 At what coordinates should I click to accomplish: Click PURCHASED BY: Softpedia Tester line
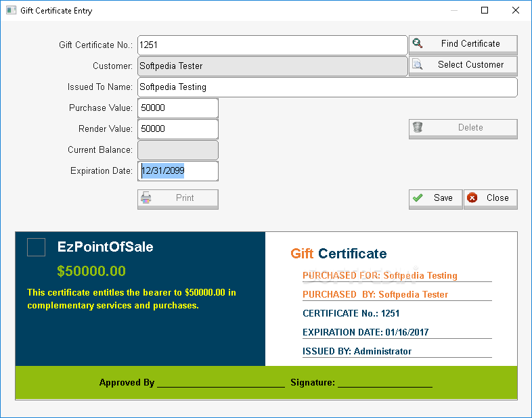[x=375, y=294]
